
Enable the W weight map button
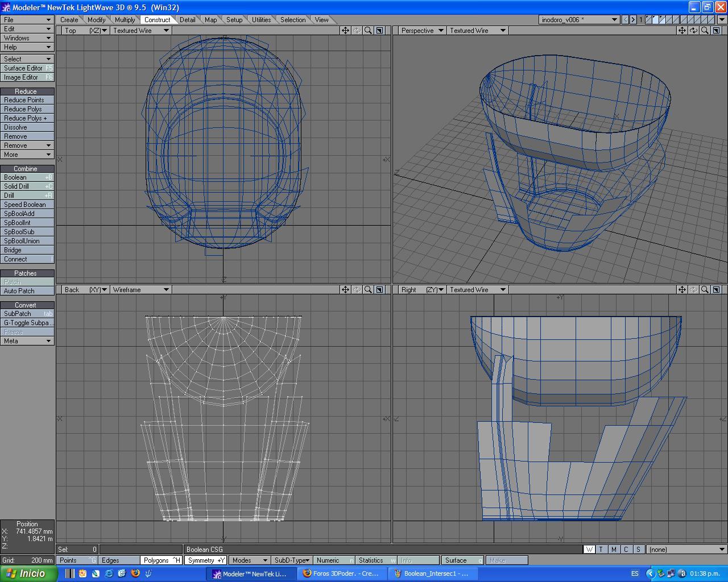[589, 550]
